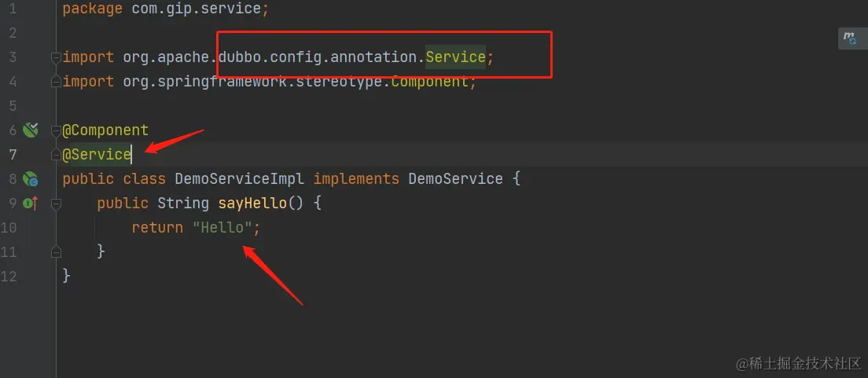
Task: Click the implements keyword on line 8
Action: click(x=356, y=178)
